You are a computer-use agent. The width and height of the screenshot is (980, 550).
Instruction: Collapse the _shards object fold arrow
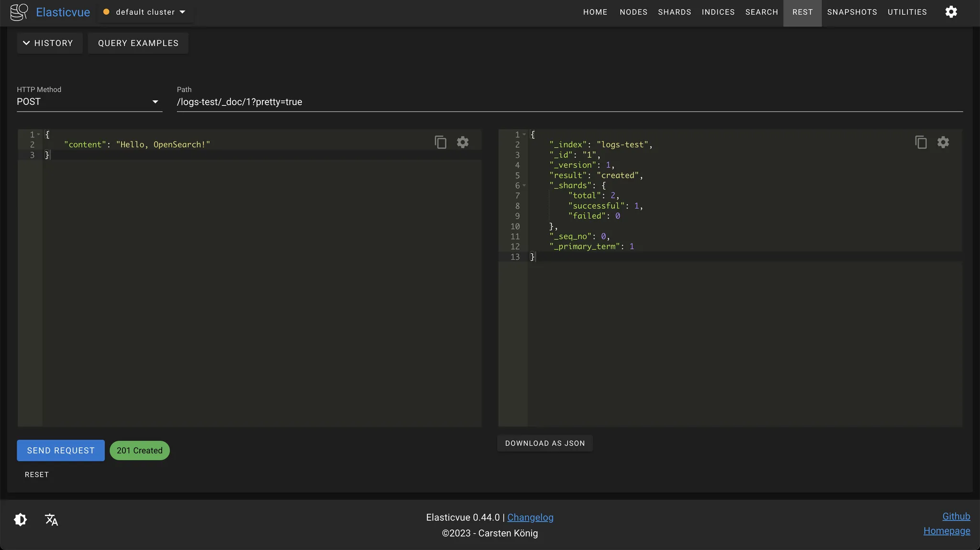coord(524,185)
